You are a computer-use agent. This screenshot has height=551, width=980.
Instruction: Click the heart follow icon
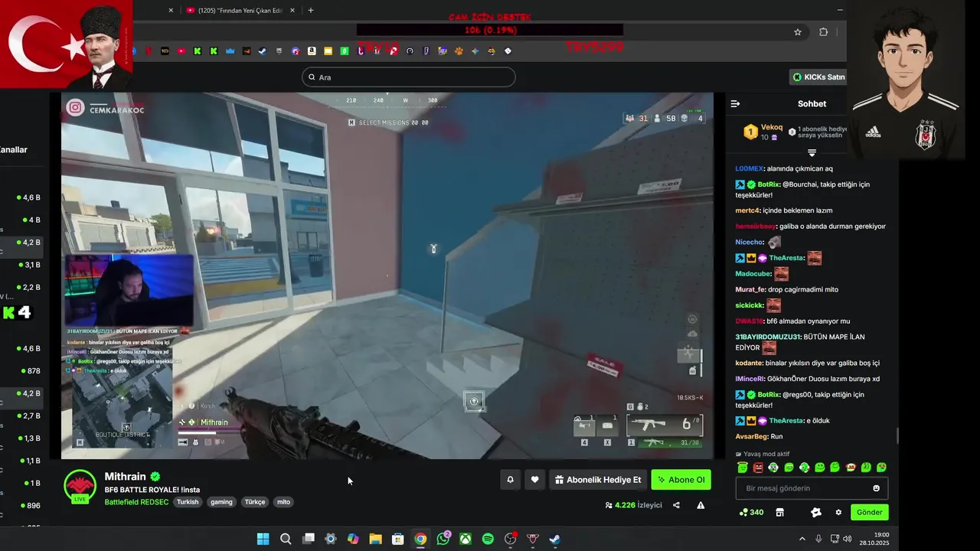(x=535, y=480)
